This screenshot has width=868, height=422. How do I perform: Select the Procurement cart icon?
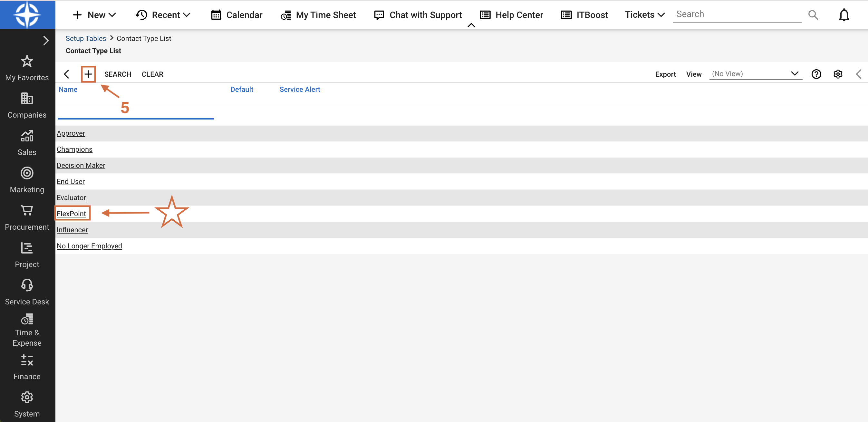27,210
